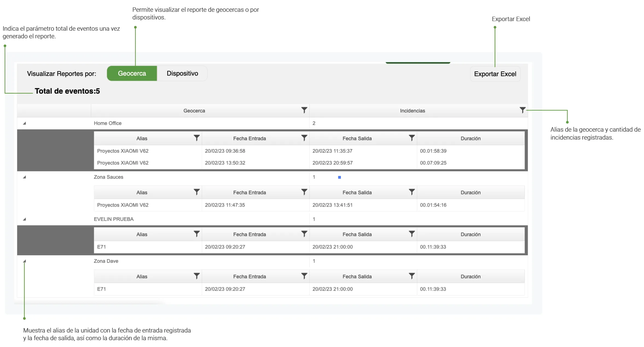
Task: Filter Fecha Salida column under Zona Sauces
Action: (x=411, y=192)
